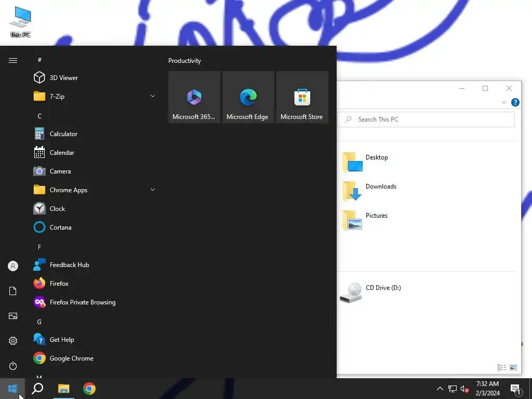The width and height of the screenshot is (532, 399).
Task: Switch to File Explorer on the taskbar
Action: 64,389
